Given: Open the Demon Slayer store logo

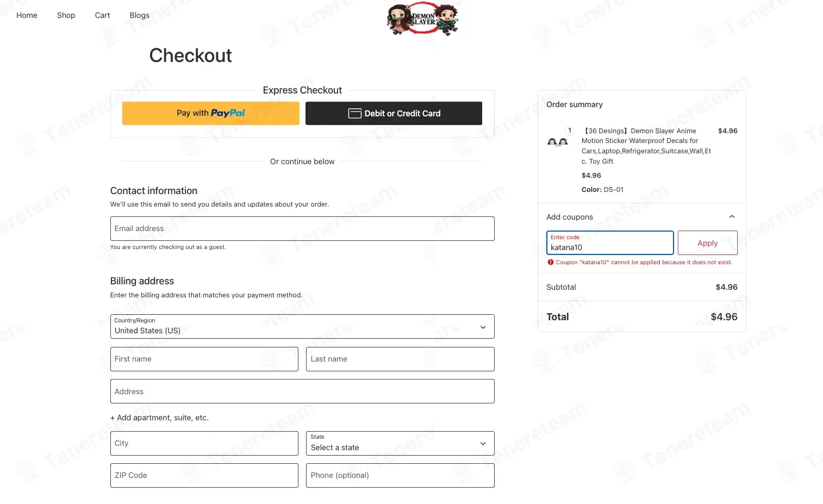Looking at the screenshot, I should click(423, 19).
